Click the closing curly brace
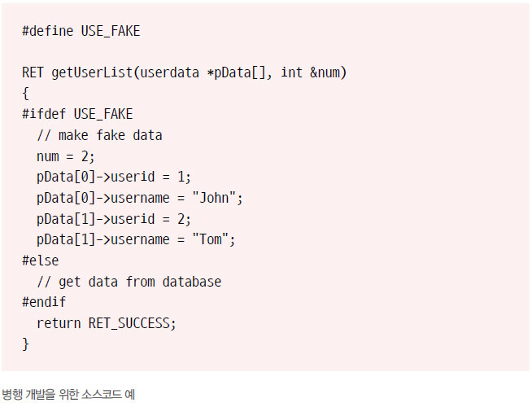 tap(25, 344)
